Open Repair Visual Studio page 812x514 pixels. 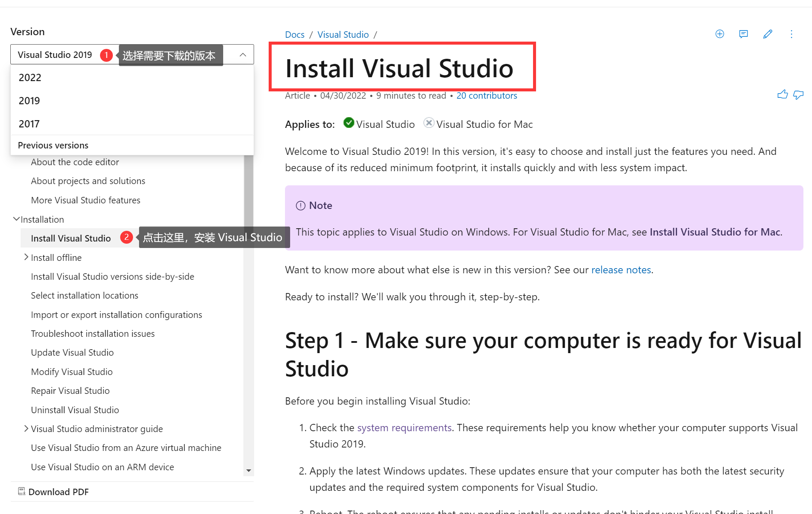click(70, 391)
